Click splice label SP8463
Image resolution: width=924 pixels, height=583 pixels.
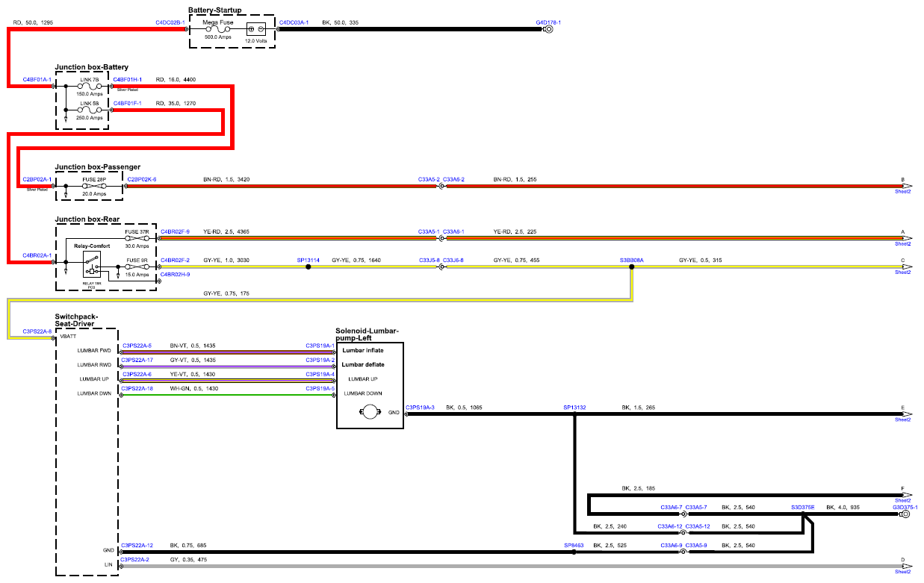click(574, 545)
